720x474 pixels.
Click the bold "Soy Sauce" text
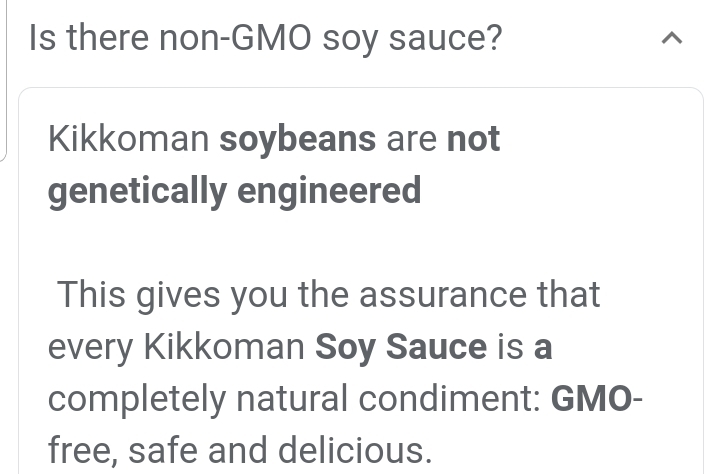[401, 347]
